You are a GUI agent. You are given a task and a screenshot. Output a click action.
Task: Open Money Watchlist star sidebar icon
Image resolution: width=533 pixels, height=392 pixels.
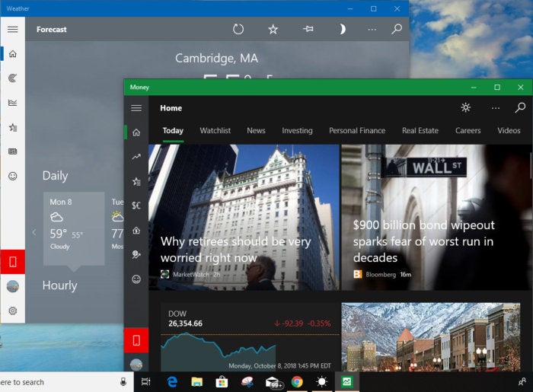point(136,181)
